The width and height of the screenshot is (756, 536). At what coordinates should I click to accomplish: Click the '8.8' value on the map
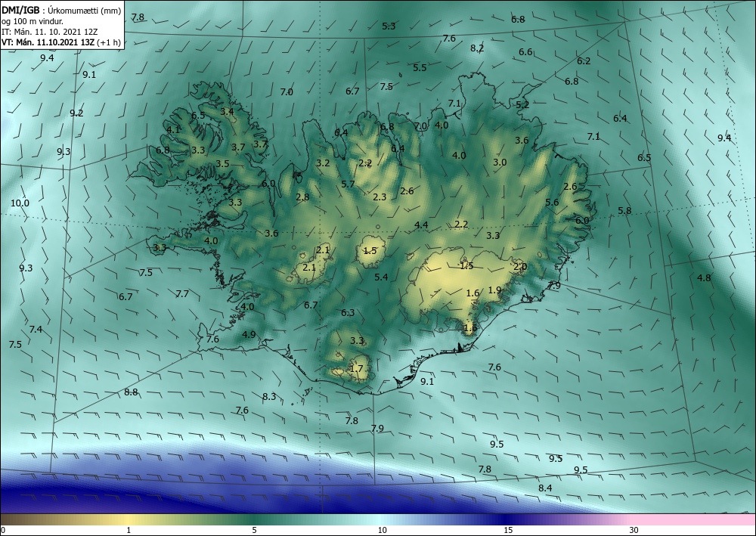(x=131, y=392)
